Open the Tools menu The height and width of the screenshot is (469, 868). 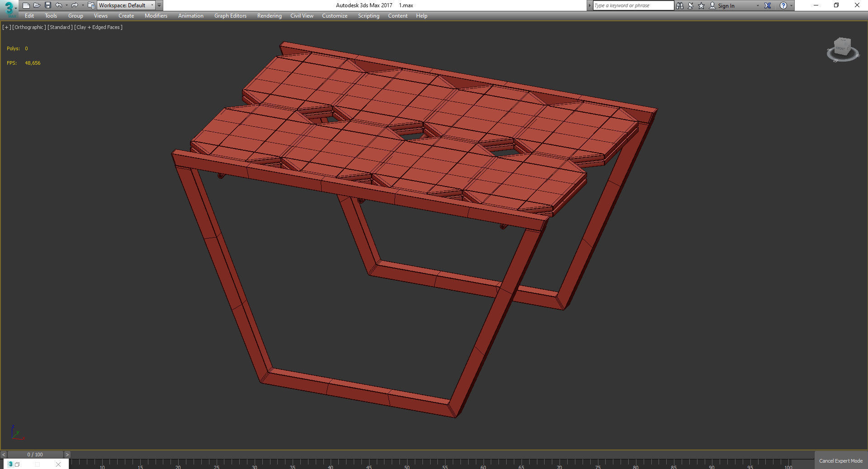pos(51,16)
